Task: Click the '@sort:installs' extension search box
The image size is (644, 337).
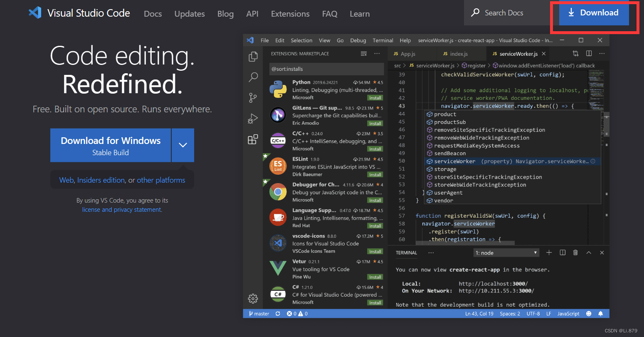Action: pyautogui.click(x=326, y=69)
